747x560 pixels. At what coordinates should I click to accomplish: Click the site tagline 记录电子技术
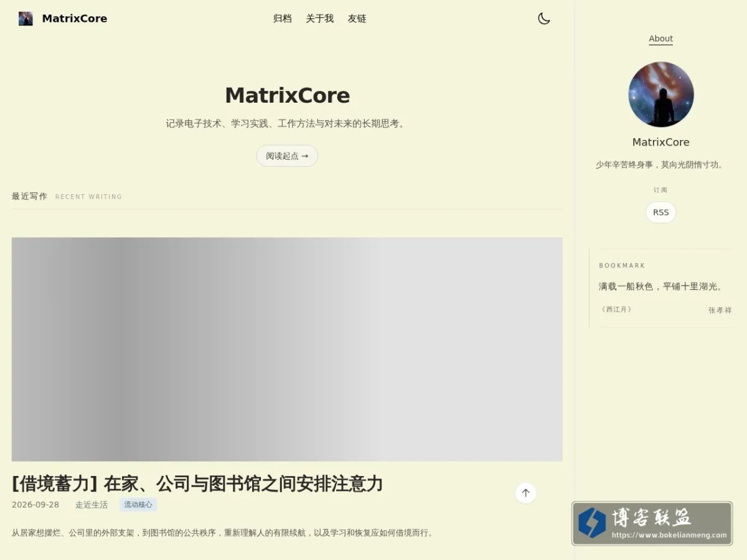(287, 123)
